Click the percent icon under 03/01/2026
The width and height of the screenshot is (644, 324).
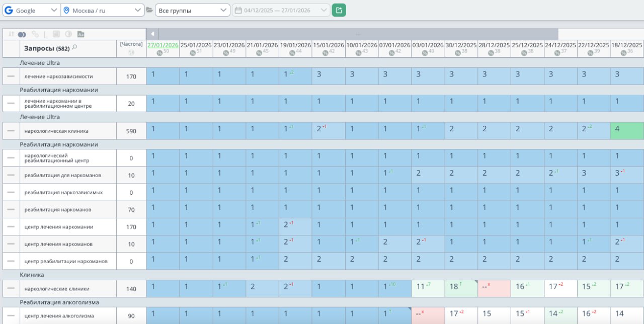[x=425, y=52]
